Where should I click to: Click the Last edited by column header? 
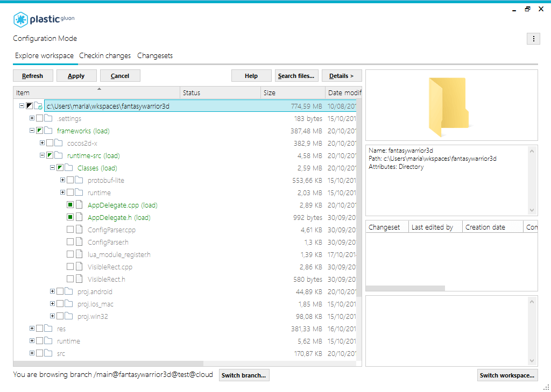click(x=436, y=227)
